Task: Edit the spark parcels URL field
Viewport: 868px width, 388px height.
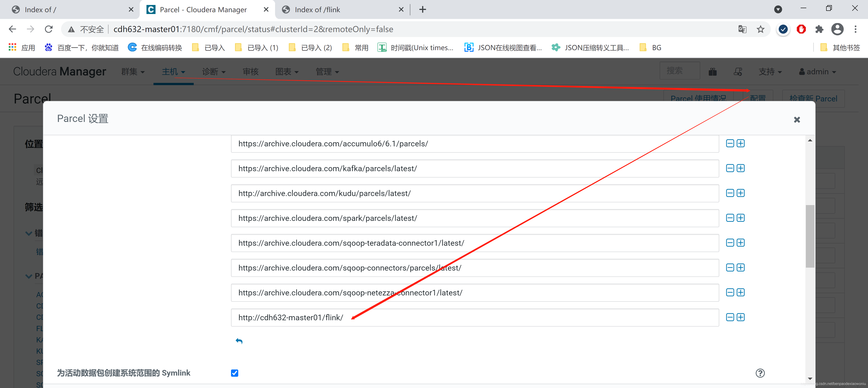Action: pos(475,218)
